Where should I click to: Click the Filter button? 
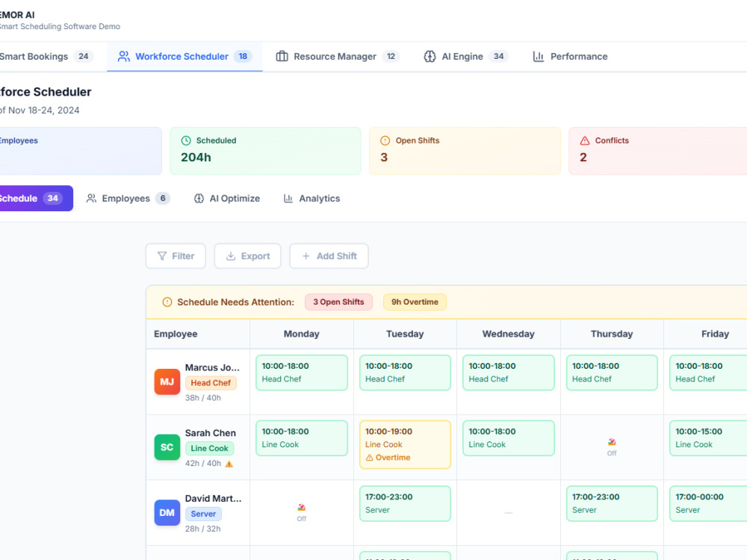[x=176, y=256]
